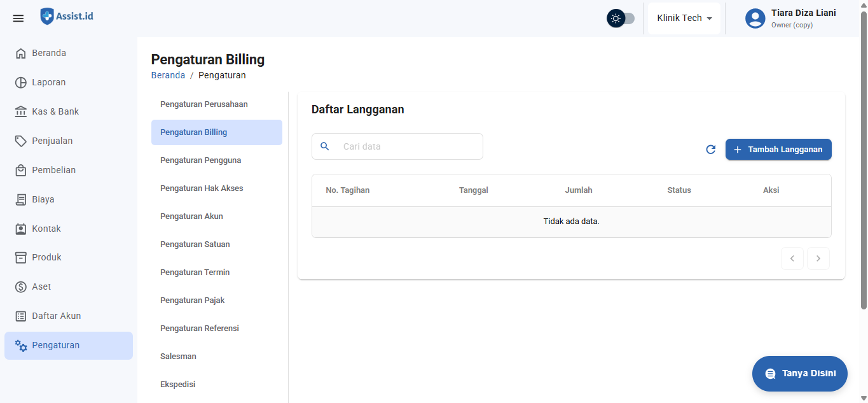Screen dimensions: 868x403
Task: Toggle the light/dark mode switch
Action: (621, 18)
